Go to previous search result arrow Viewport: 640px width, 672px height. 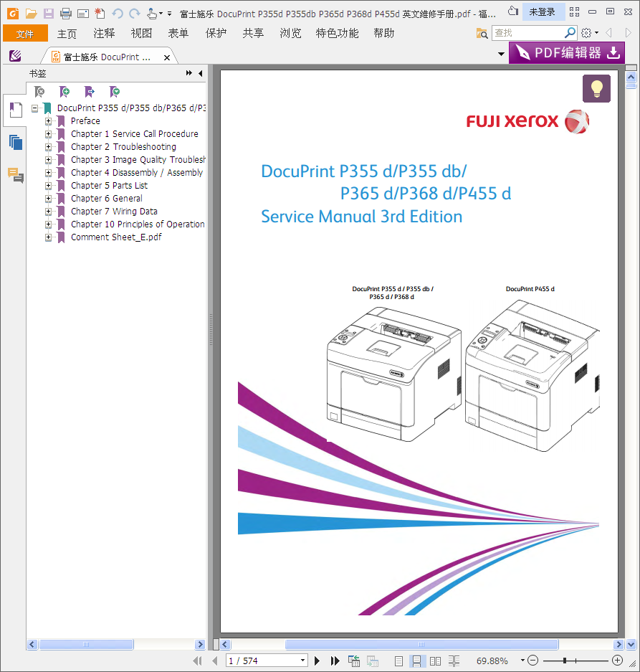(x=608, y=32)
